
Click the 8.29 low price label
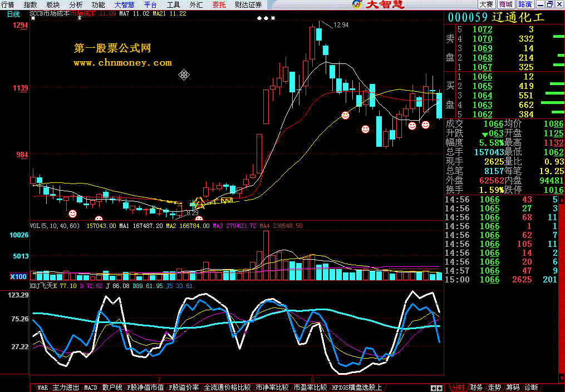193,213
